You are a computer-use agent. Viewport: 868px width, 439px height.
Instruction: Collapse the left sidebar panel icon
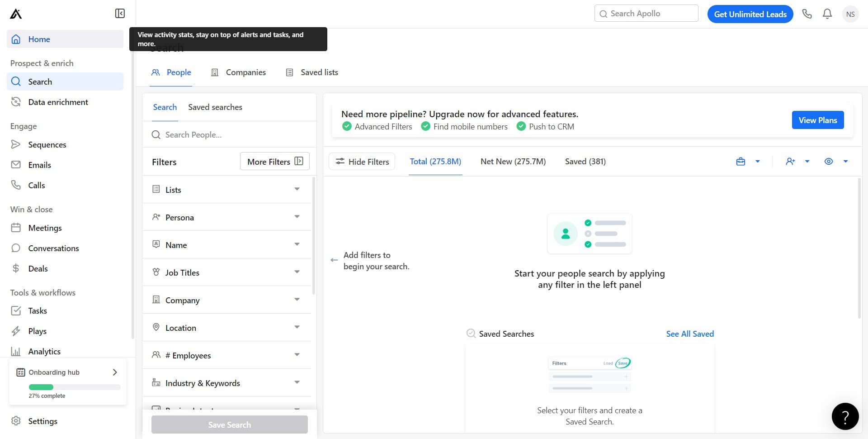coord(120,14)
